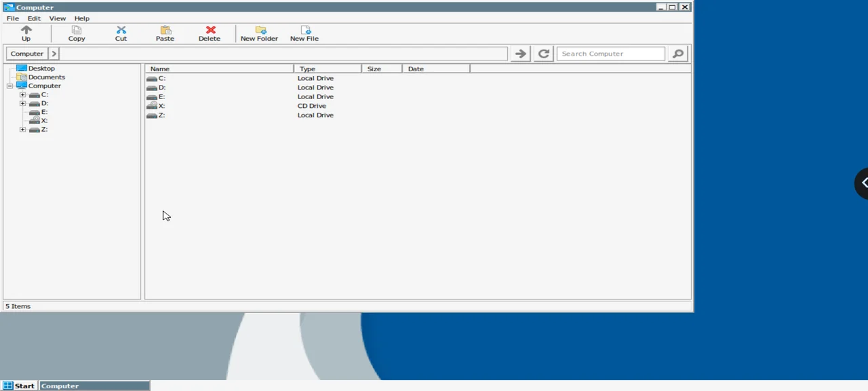This screenshot has height=391, width=868.
Task: Select the Copy icon
Action: (x=76, y=31)
